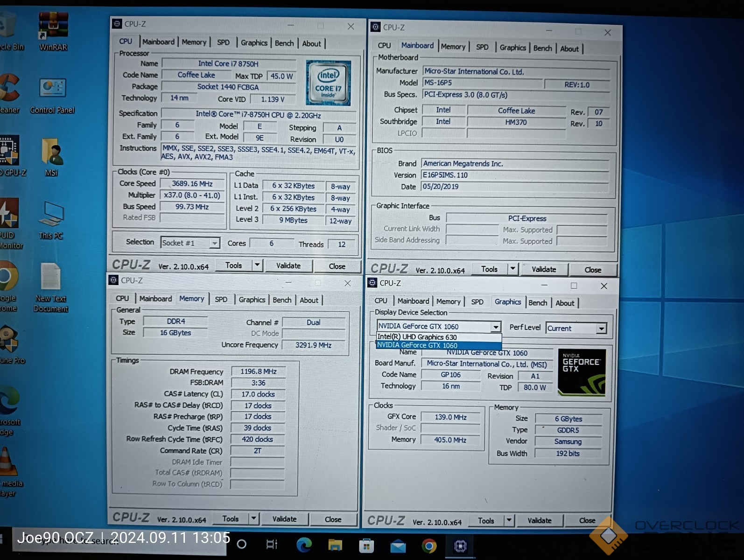Click Validate in Mainboard window
This screenshot has width=744, height=560.
pyautogui.click(x=544, y=269)
